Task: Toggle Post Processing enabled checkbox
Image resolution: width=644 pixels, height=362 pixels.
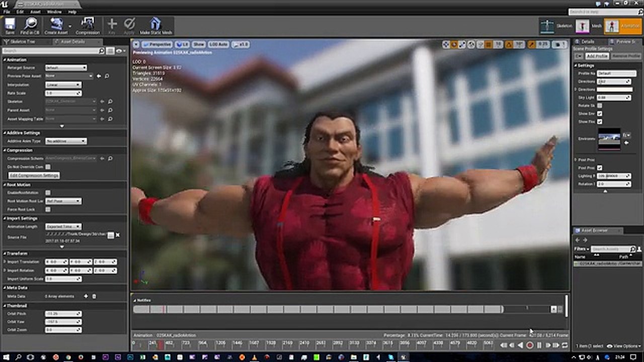Action: click(x=600, y=167)
